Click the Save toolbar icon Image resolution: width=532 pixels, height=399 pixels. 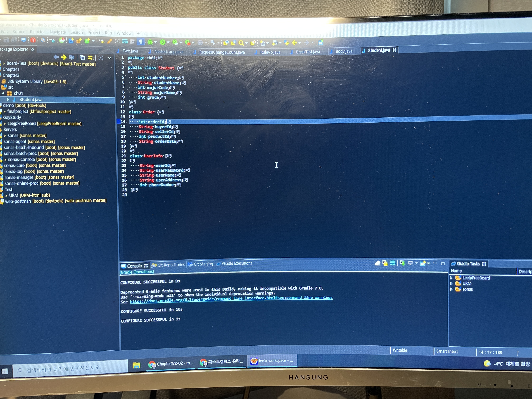pyautogui.click(x=6, y=40)
